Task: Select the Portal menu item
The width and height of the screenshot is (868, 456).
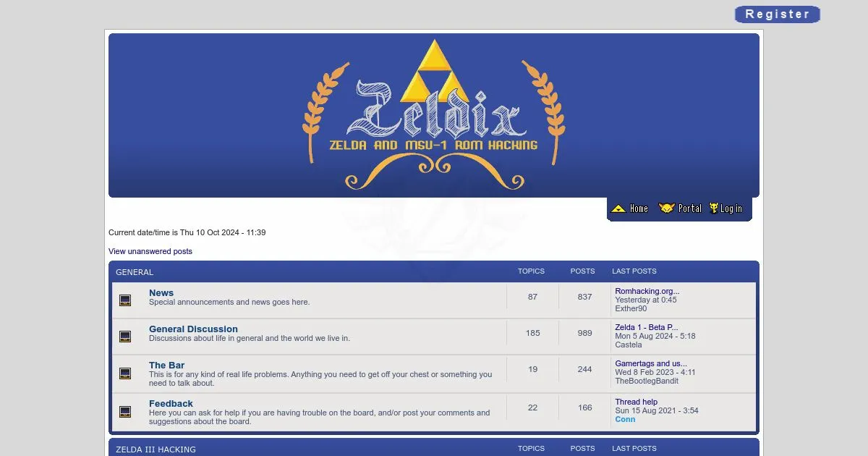Action: pyautogui.click(x=689, y=208)
